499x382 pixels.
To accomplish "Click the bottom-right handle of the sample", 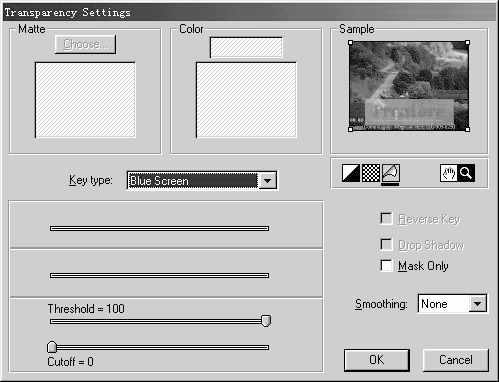I will (x=467, y=129).
